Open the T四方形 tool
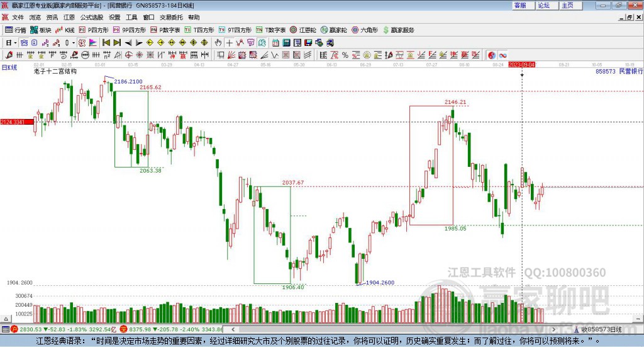This screenshot has height=347, width=644. 199,30
